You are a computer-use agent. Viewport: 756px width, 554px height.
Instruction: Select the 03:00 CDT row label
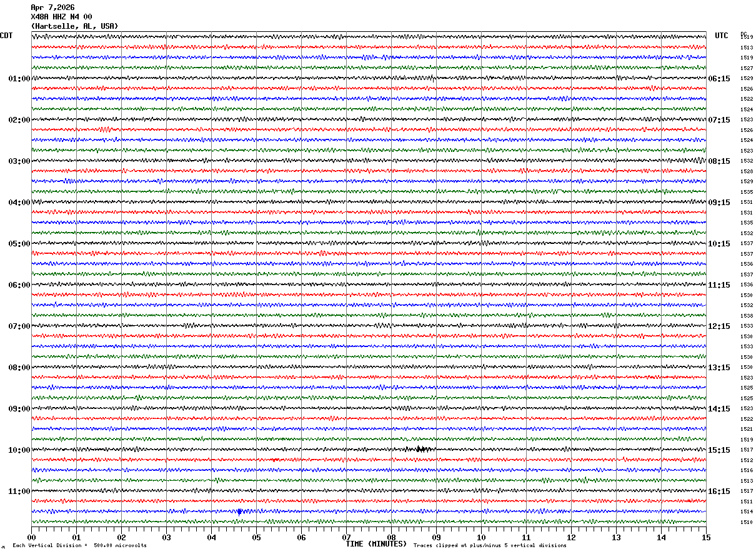point(19,161)
